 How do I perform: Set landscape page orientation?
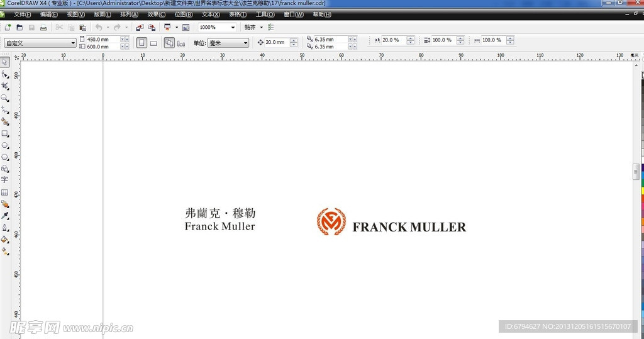[x=153, y=43]
